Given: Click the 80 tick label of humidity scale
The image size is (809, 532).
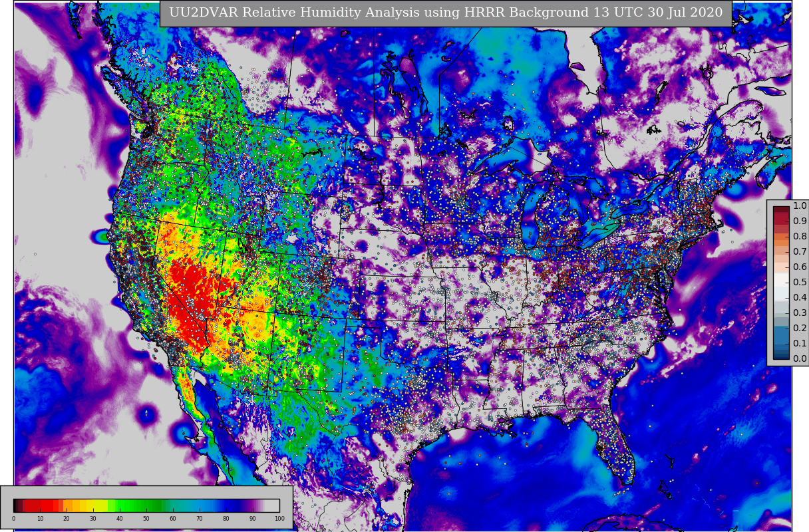Looking at the screenshot, I should 226,519.
